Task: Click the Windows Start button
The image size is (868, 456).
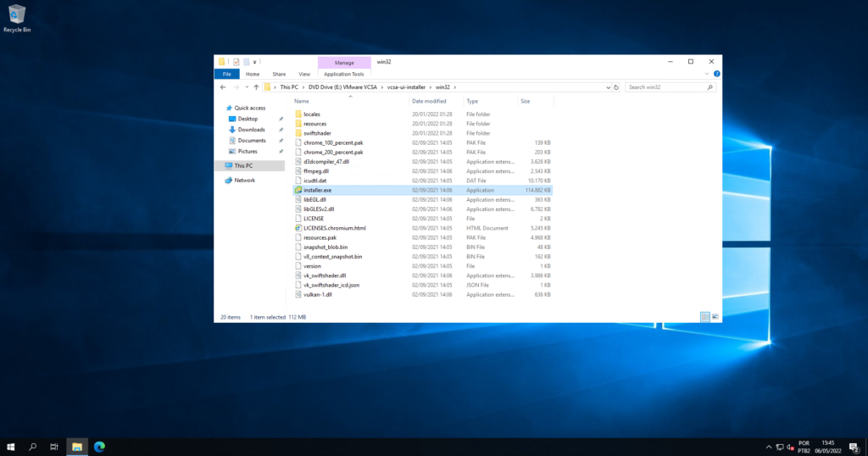Action: [10, 447]
